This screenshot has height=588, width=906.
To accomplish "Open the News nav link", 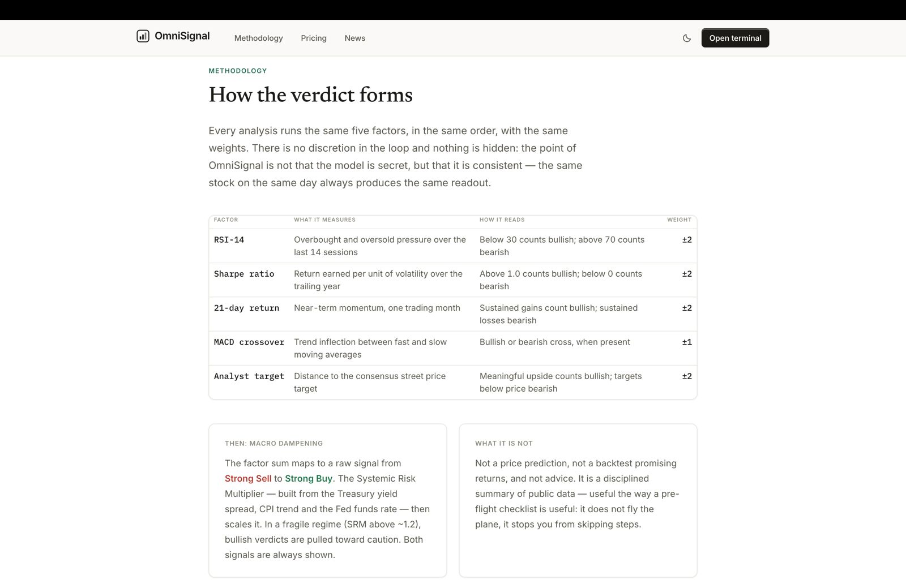I will pyautogui.click(x=355, y=38).
